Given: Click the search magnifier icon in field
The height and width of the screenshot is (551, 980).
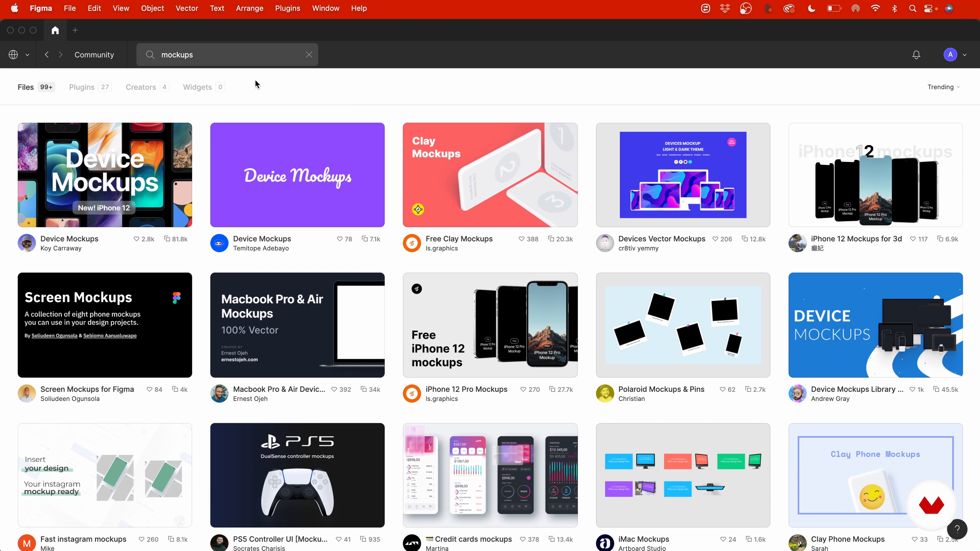Looking at the screenshot, I should click(150, 55).
